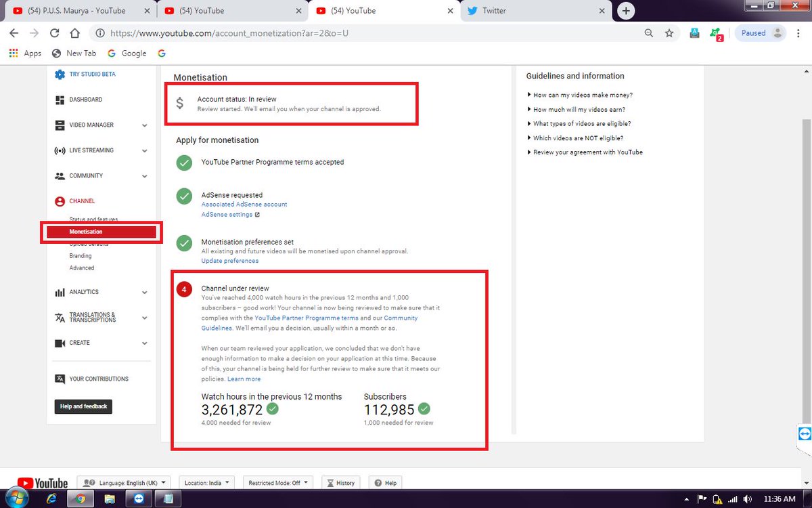The image size is (812, 508).
Task: Click the Learn more link
Action: click(x=244, y=379)
